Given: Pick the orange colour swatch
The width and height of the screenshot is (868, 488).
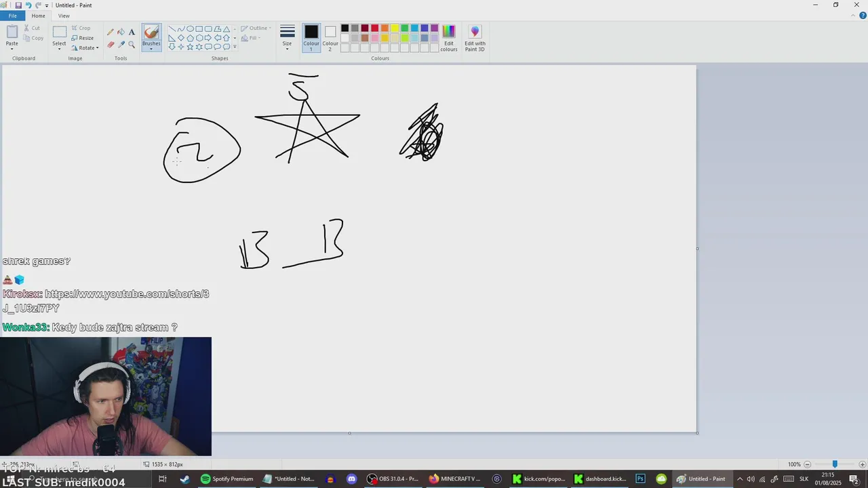Looking at the screenshot, I should (x=384, y=28).
